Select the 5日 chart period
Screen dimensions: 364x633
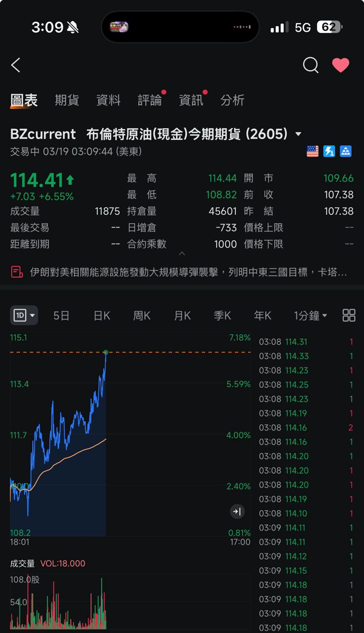(x=61, y=316)
